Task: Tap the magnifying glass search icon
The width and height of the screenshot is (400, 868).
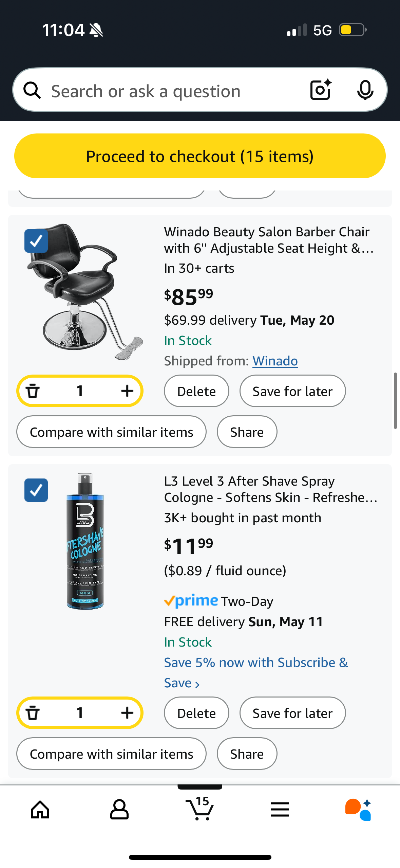Action: pyautogui.click(x=32, y=91)
